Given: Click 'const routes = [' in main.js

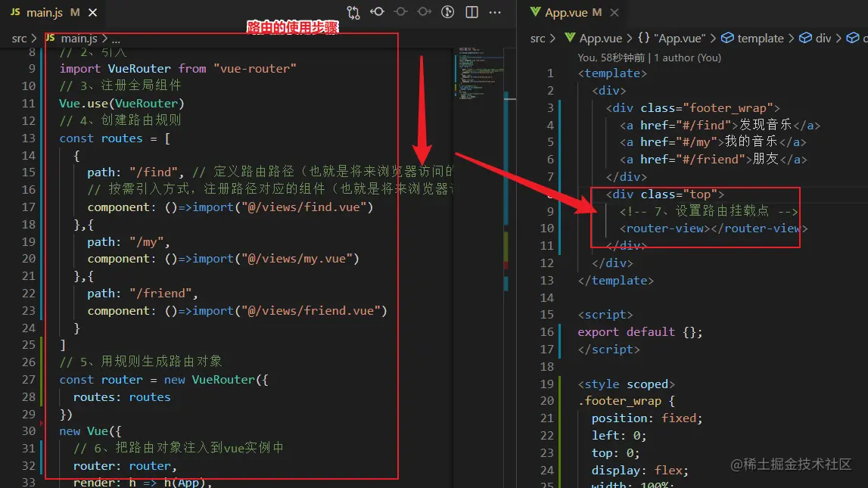Looking at the screenshot, I should (114, 138).
